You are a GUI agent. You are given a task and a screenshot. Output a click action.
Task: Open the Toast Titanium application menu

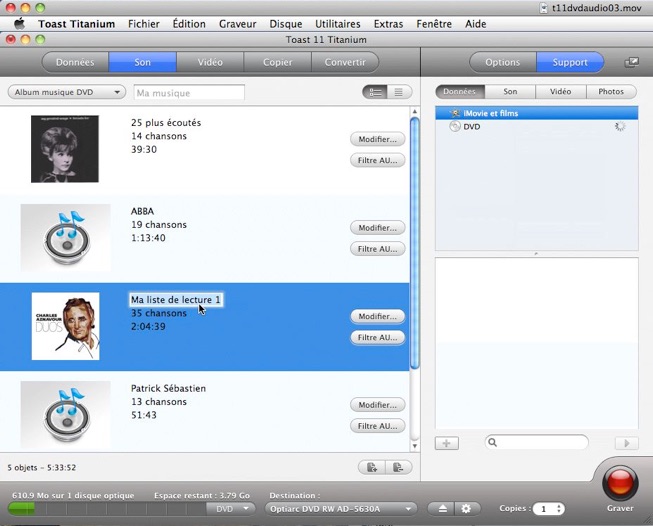77,24
